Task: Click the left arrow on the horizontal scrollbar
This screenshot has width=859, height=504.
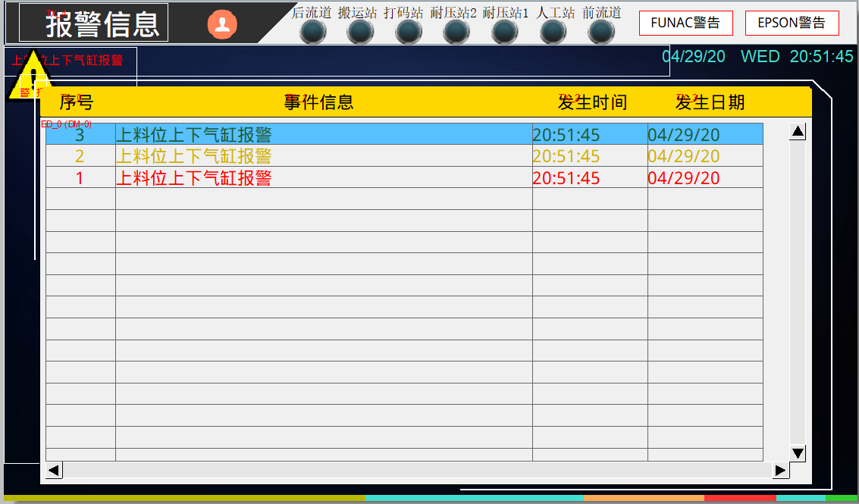Action: 55,471
